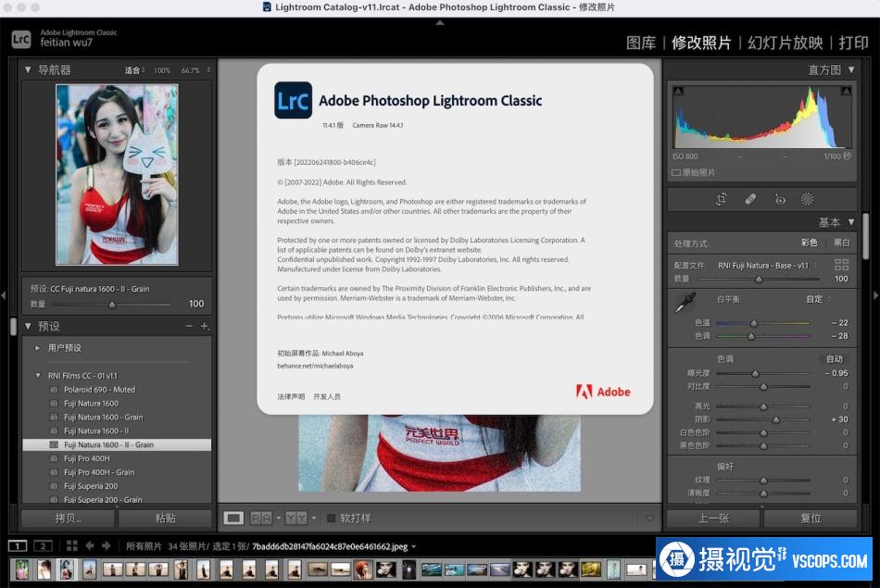Collapse the Basic panel (基本)

tap(851, 222)
